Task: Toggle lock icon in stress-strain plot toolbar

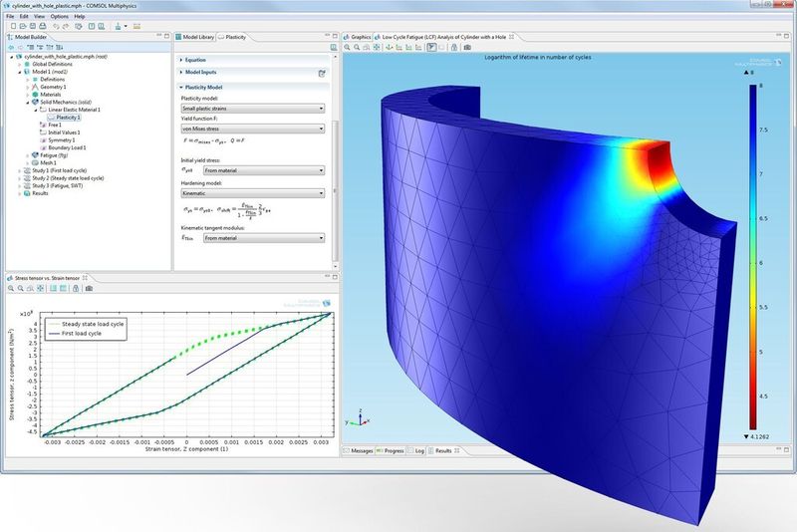Action: click(76, 289)
